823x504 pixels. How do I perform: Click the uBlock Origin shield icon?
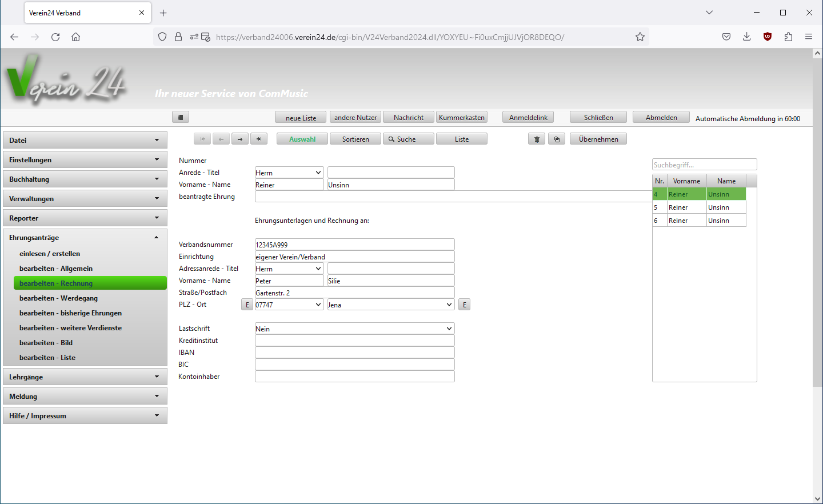point(768,37)
